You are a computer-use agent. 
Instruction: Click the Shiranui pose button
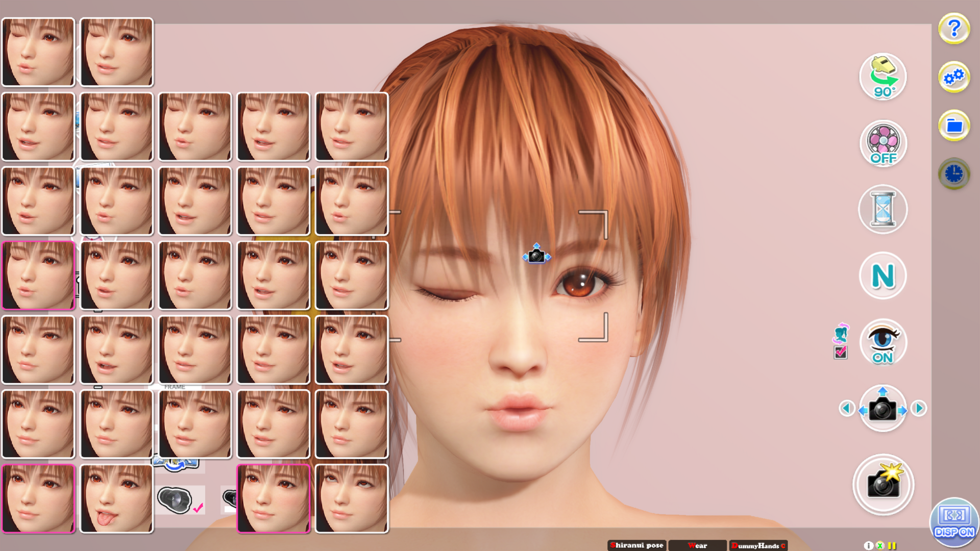(637, 545)
